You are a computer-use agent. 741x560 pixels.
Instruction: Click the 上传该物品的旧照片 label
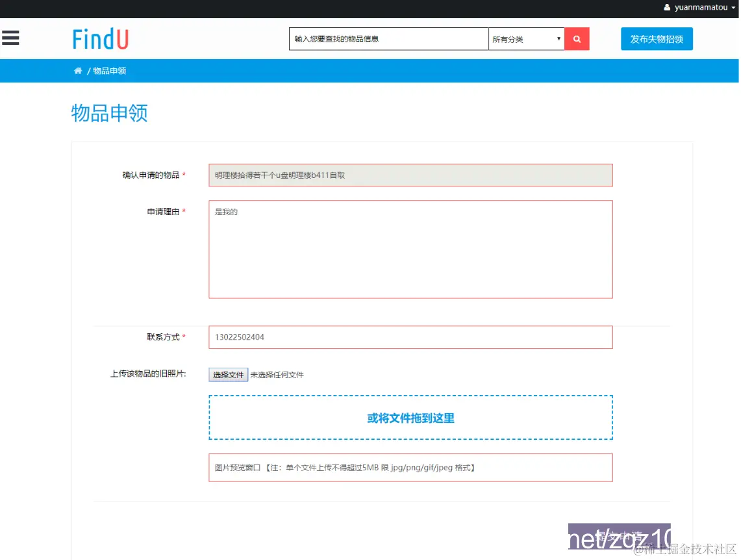pos(148,374)
